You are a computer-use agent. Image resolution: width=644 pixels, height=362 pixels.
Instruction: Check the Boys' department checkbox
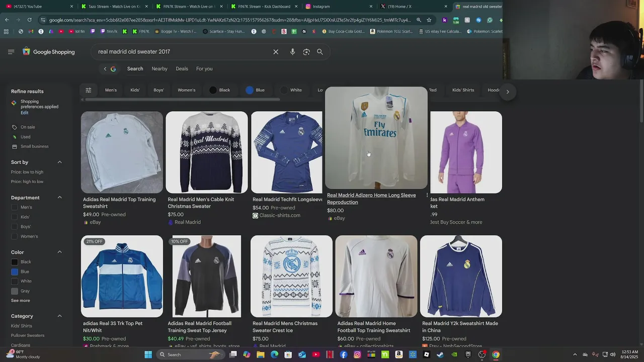[x=15, y=227]
